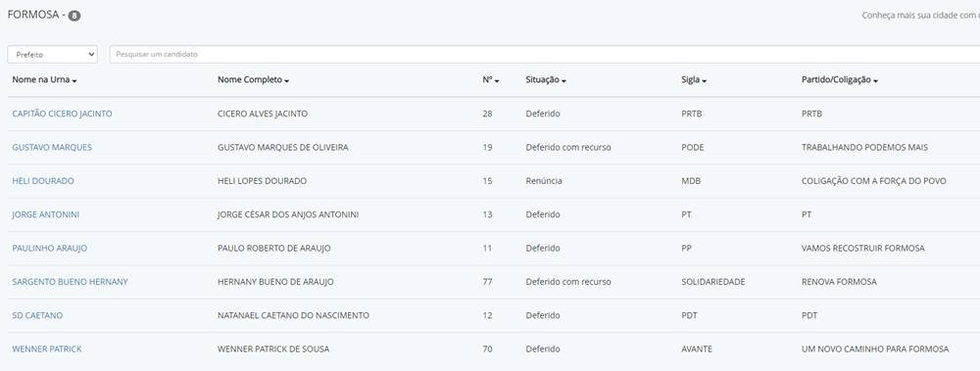This screenshot has height=371, width=980.
Task: Open candidate CAPITÃO CICERO JACINTO
Action: (x=63, y=114)
